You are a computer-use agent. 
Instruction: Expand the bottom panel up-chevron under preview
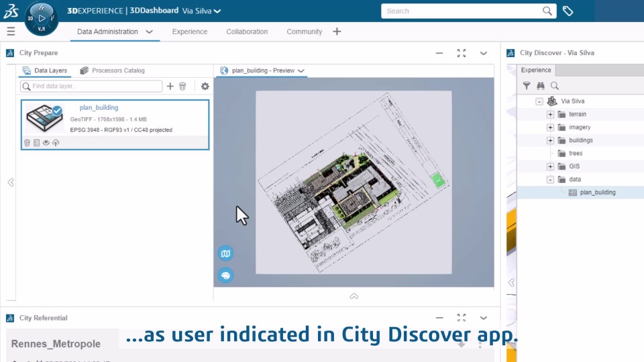point(354,296)
